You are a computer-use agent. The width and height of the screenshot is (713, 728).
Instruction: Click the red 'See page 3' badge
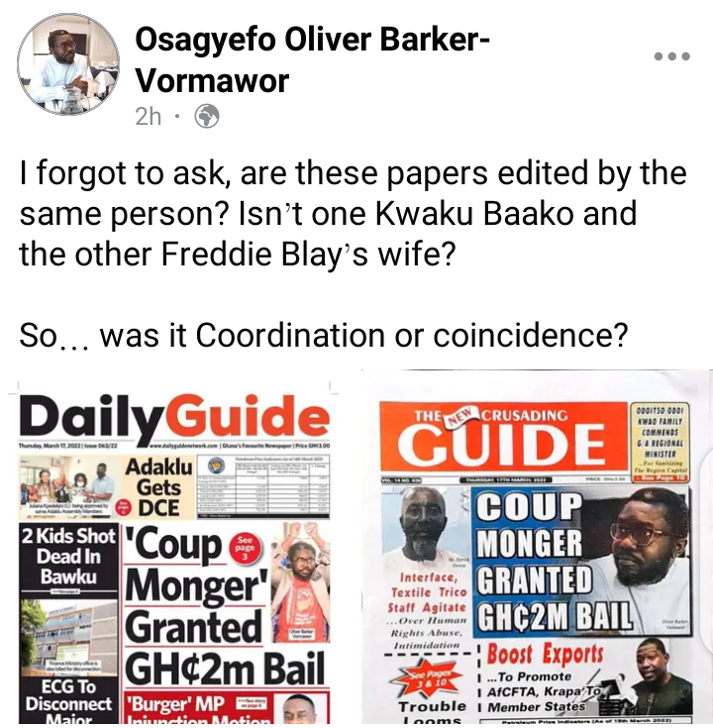click(x=245, y=548)
